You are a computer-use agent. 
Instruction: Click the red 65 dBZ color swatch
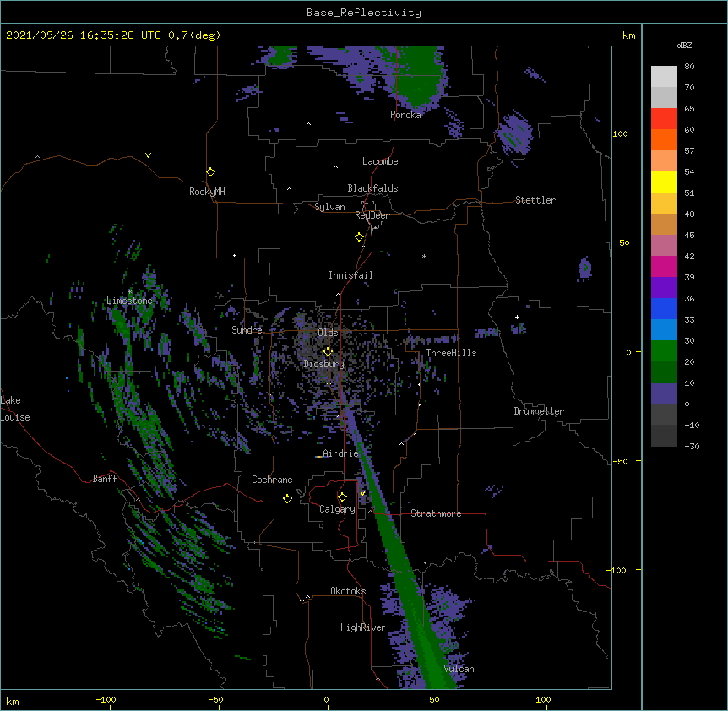664,118
